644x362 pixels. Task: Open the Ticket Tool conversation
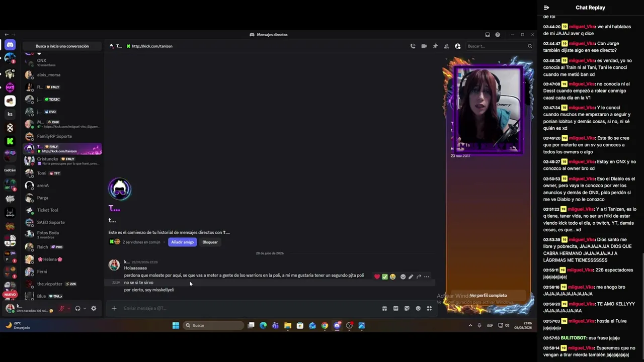click(62, 210)
